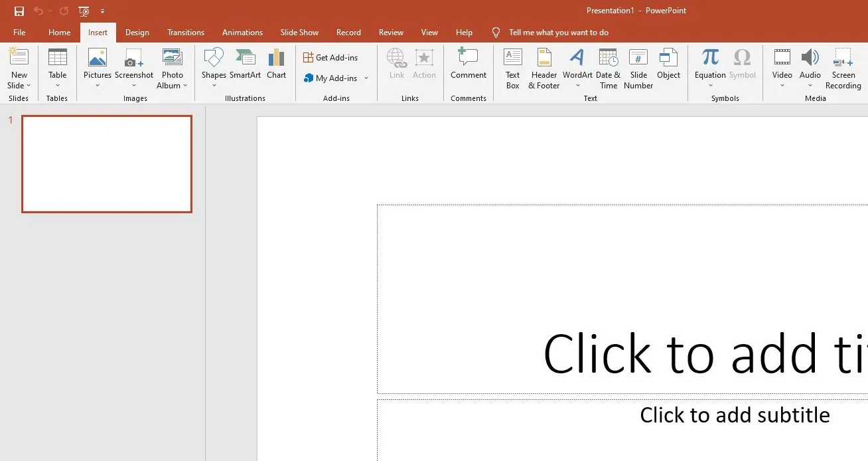Expand the Customize Quick Access Toolbar arrow
Image resolution: width=868 pixels, height=461 pixels.
pyautogui.click(x=102, y=11)
